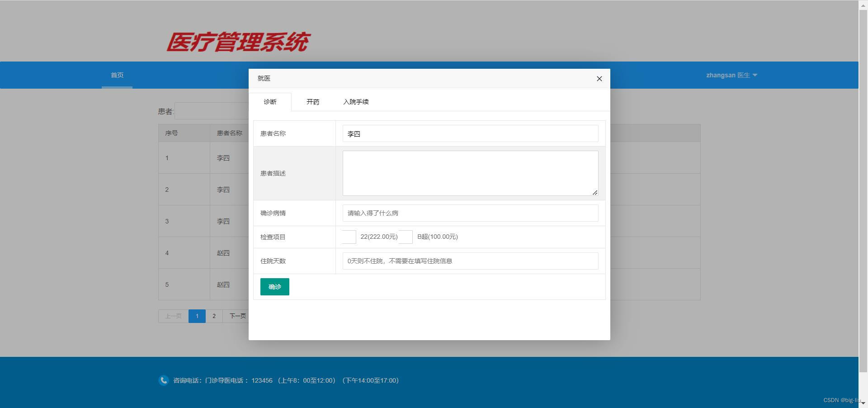This screenshot has height=408, width=868.
Task: Check the 22(222.00元) exam checkbox
Action: tap(349, 237)
